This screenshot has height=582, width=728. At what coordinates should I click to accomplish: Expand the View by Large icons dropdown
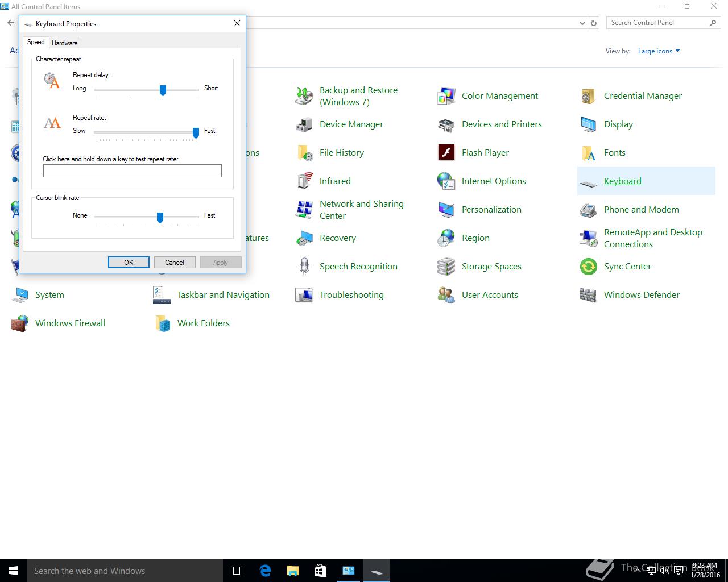point(659,51)
